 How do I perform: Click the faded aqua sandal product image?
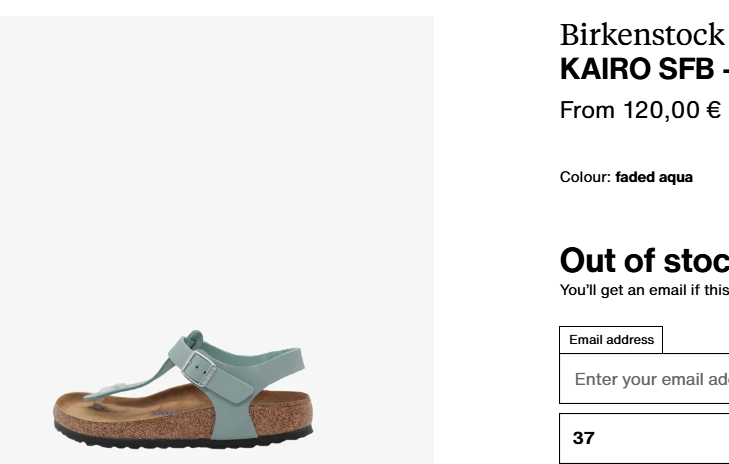[183, 390]
